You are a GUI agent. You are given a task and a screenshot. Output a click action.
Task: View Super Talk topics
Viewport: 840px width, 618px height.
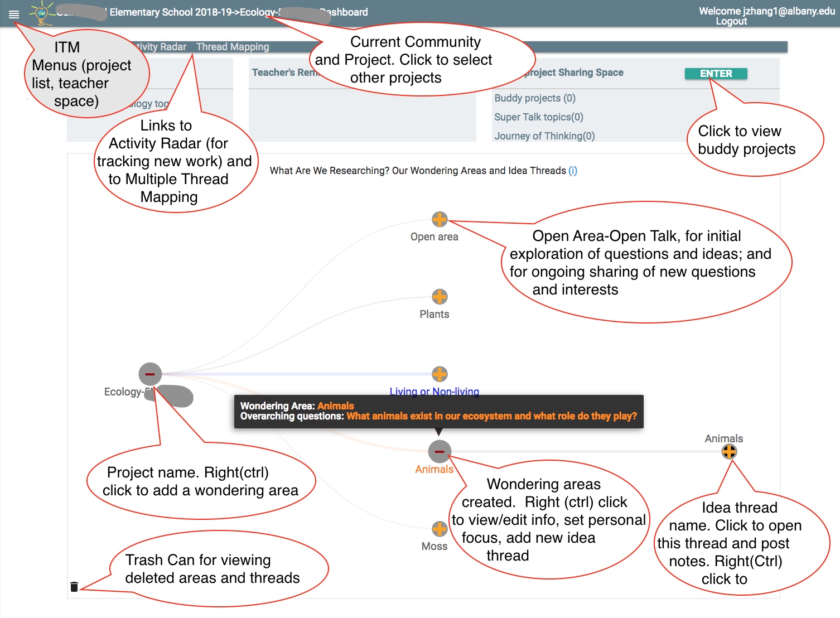[538, 117]
